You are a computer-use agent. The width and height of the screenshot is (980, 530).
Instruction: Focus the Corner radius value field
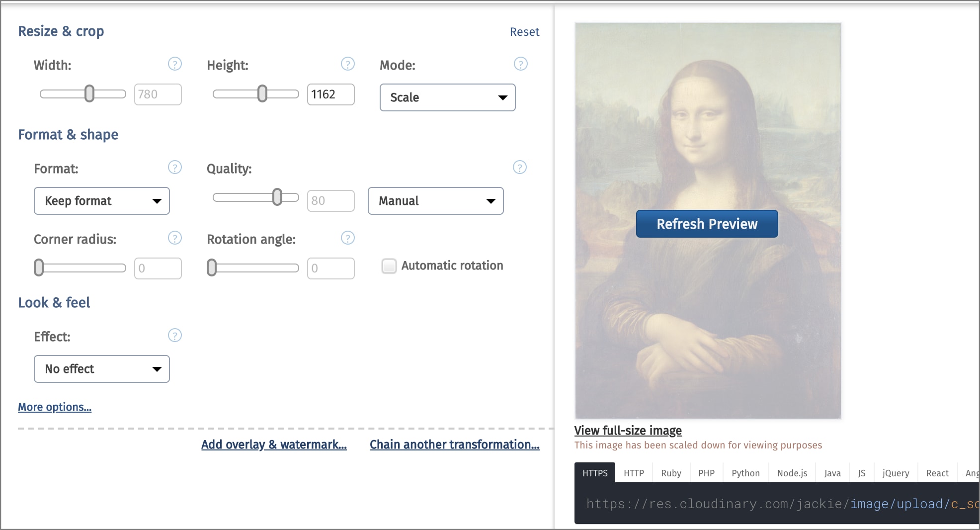click(x=158, y=268)
